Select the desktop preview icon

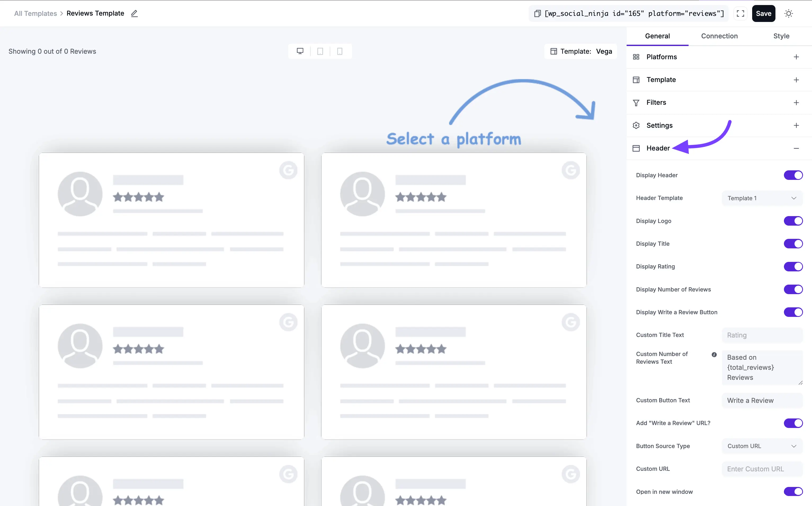[x=300, y=51]
